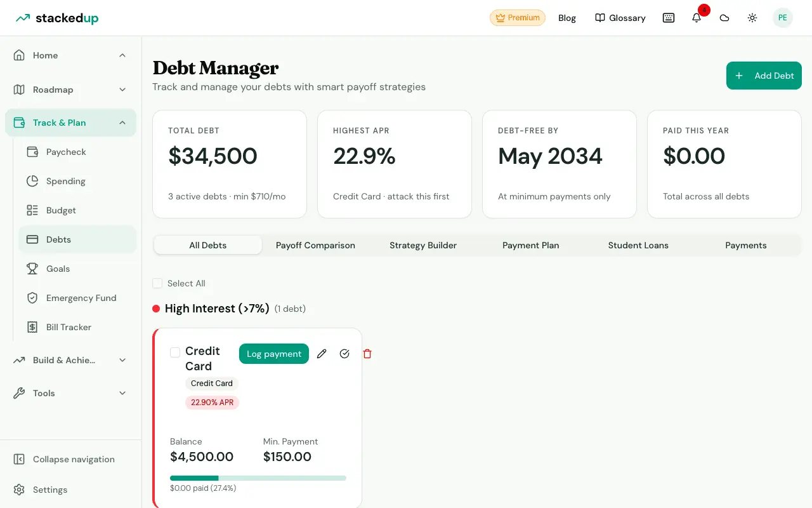Click the 22.90% APR badge

click(x=212, y=403)
